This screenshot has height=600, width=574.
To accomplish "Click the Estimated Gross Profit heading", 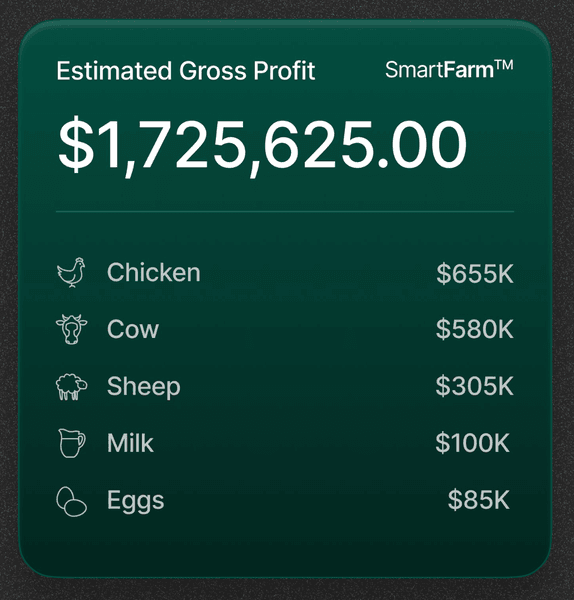I will coord(186,71).
